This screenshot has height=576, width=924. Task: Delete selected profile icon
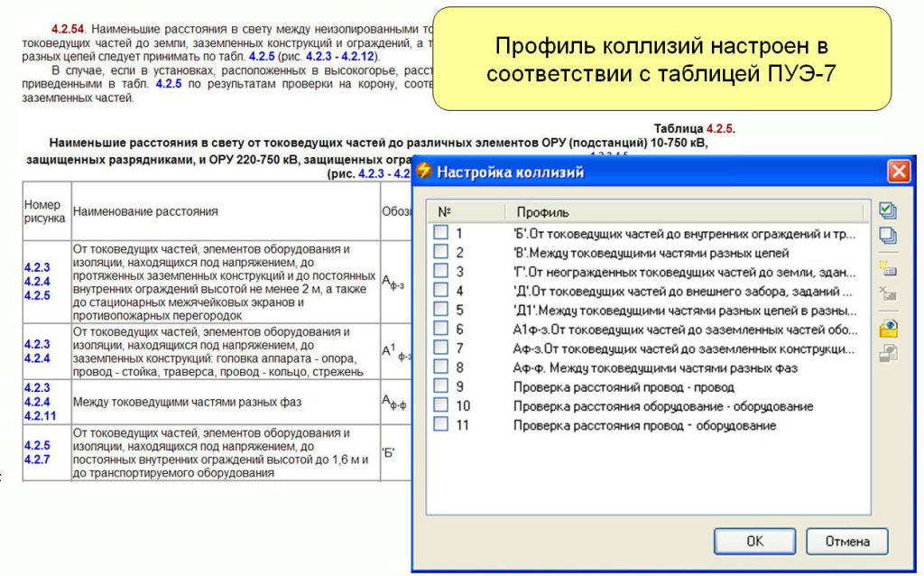tap(887, 293)
